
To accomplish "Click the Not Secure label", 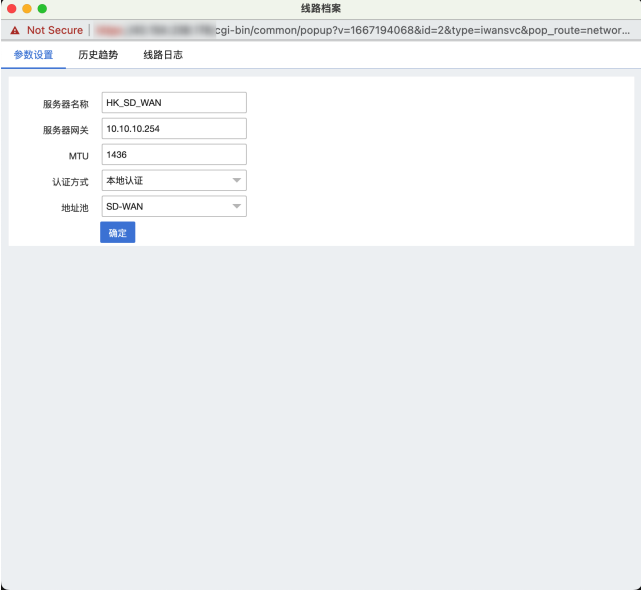I will [x=55, y=30].
